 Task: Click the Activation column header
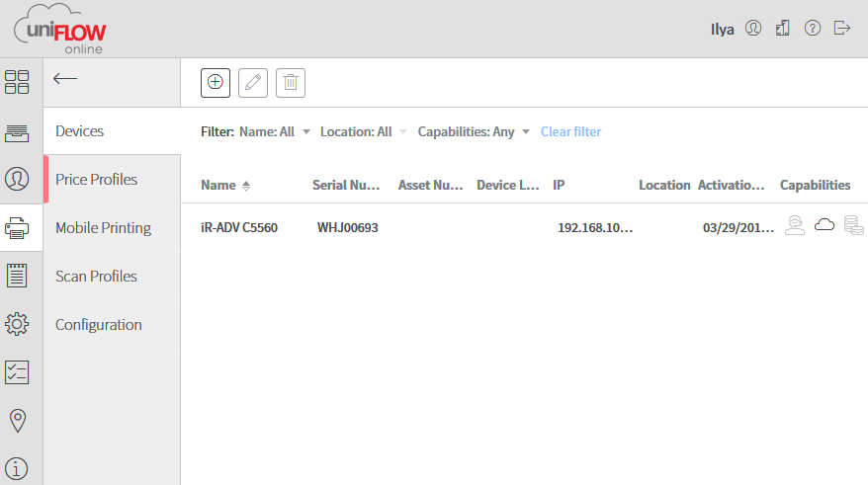point(731,185)
